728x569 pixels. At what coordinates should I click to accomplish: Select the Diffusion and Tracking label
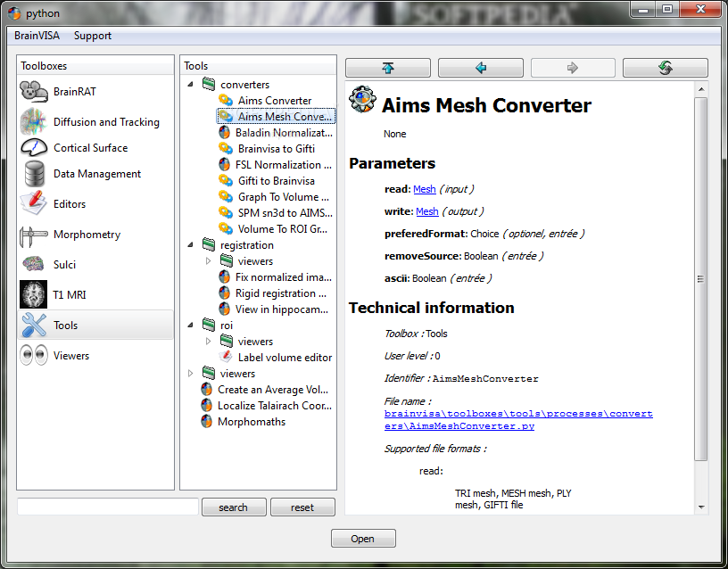click(x=106, y=121)
